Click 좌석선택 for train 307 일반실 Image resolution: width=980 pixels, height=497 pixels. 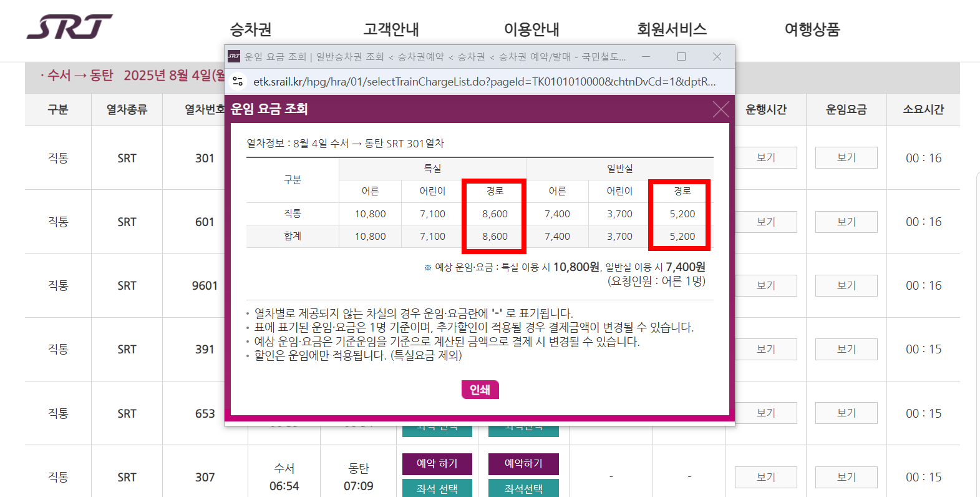coord(523,489)
